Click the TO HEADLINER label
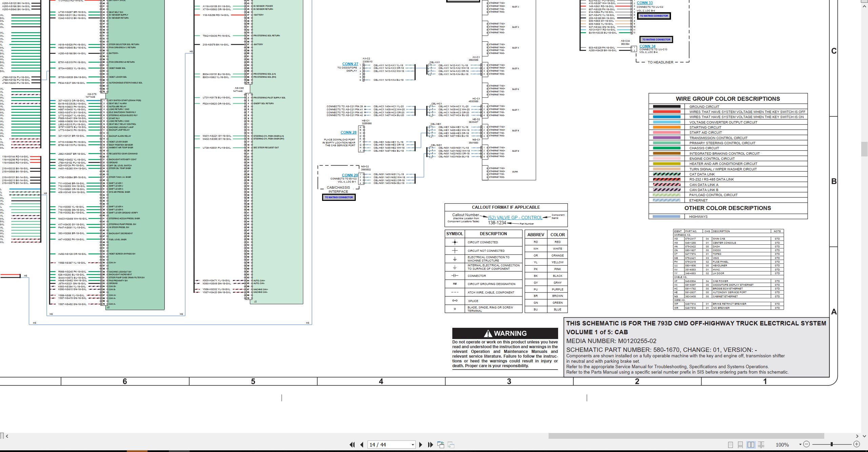The width and height of the screenshot is (868, 452). [x=660, y=62]
